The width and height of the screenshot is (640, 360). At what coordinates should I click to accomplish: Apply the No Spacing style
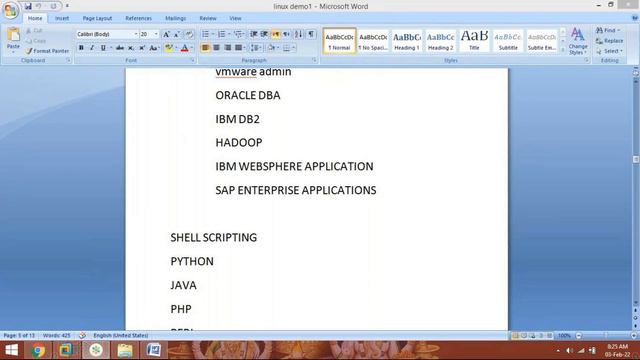(x=373, y=41)
